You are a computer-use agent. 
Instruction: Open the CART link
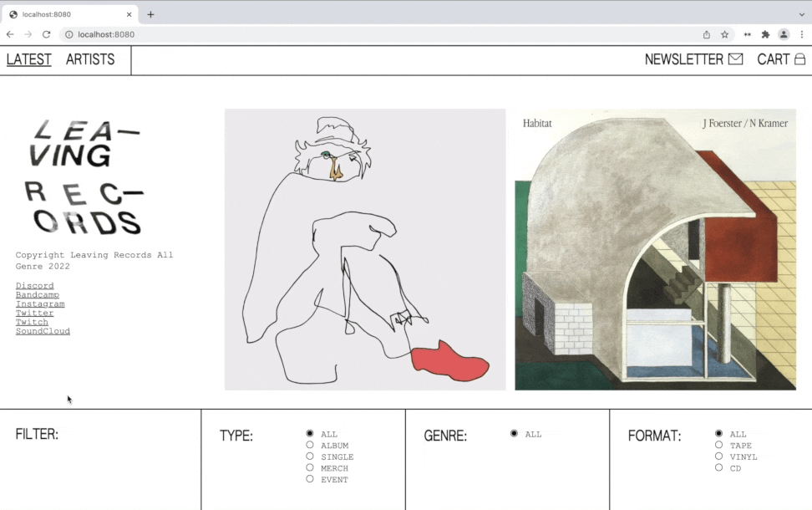(x=781, y=59)
